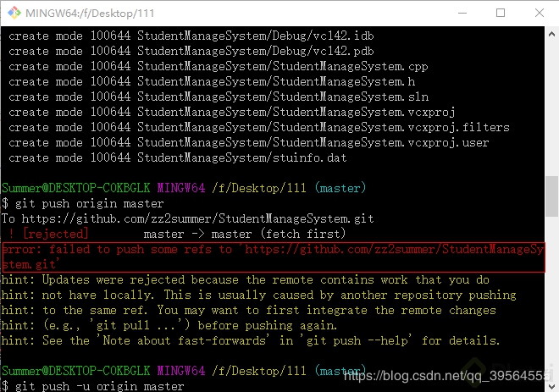Click the line ending in StudentManageSystem.vcxproj
Screen dimensions: 559x392
[232, 113]
